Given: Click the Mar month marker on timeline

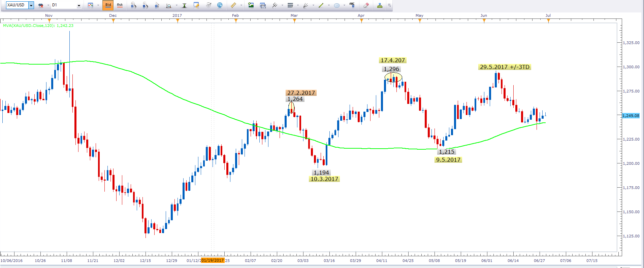Looking at the screenshot, I should (x=294, y=15).
